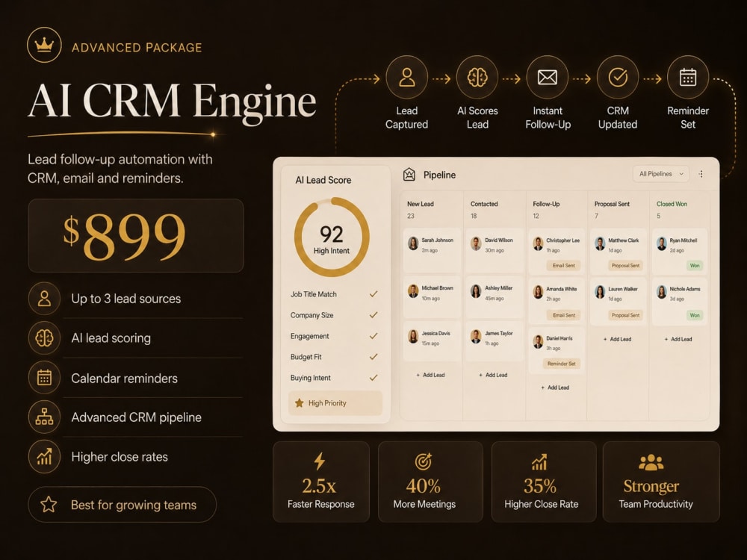Click the lightning bolt icon above 2.5x
Viewport: 747px width, 560px height.
pos(320,461)
